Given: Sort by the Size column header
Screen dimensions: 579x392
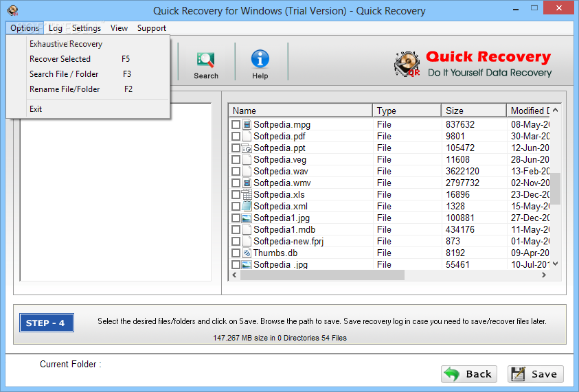Looking at the screenshot, I should click(474, 111).
